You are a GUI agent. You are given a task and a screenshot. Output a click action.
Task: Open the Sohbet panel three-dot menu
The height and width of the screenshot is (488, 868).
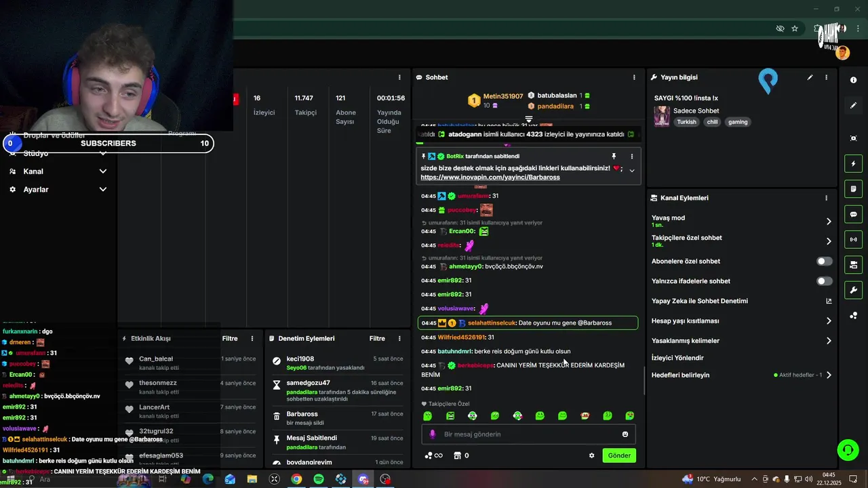click(x=634, y=77)
